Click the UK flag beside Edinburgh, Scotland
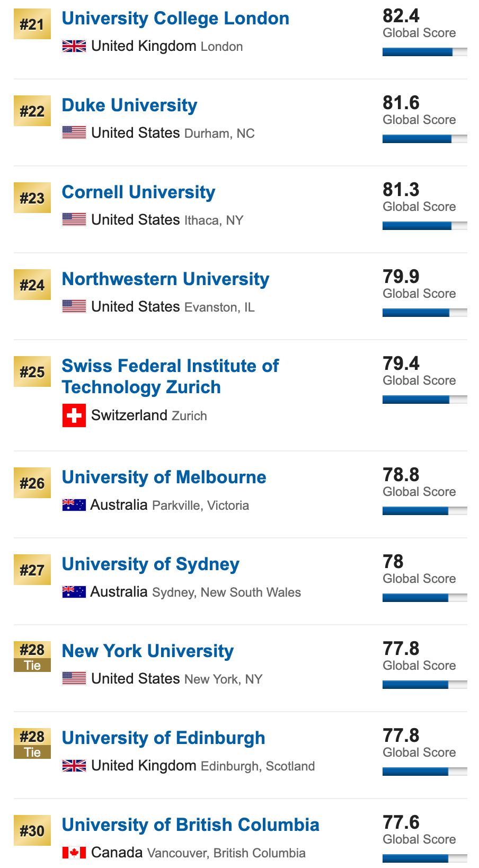 click(74, 766)
